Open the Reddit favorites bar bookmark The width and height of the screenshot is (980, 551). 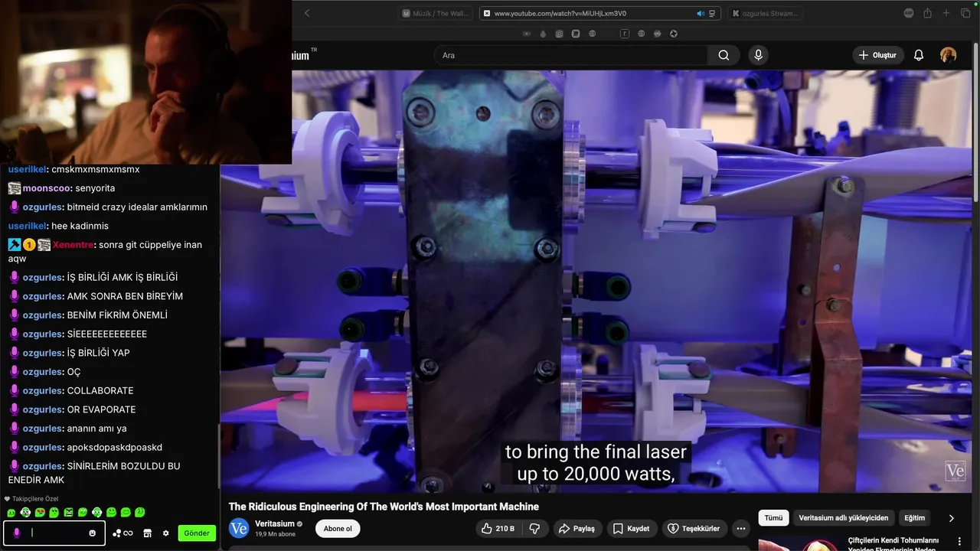click(657, 34)
